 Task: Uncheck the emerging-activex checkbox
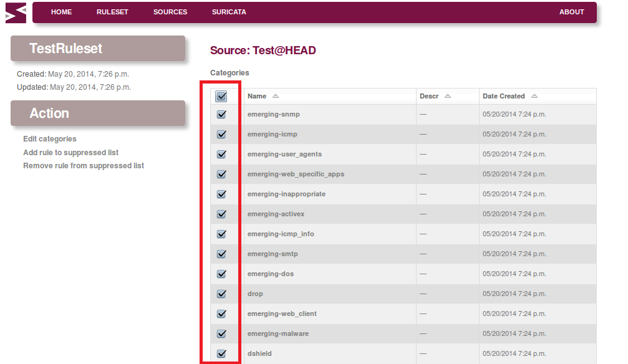[x=221, y=214]
